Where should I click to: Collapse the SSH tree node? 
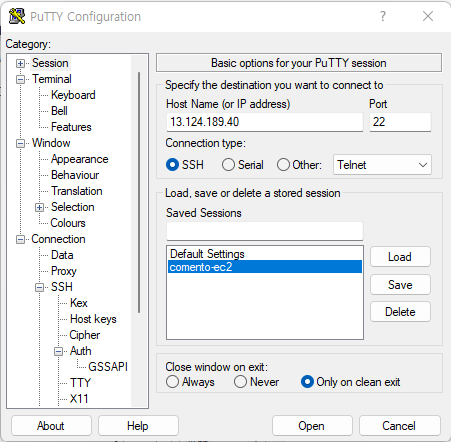click(x=39, y=287)
